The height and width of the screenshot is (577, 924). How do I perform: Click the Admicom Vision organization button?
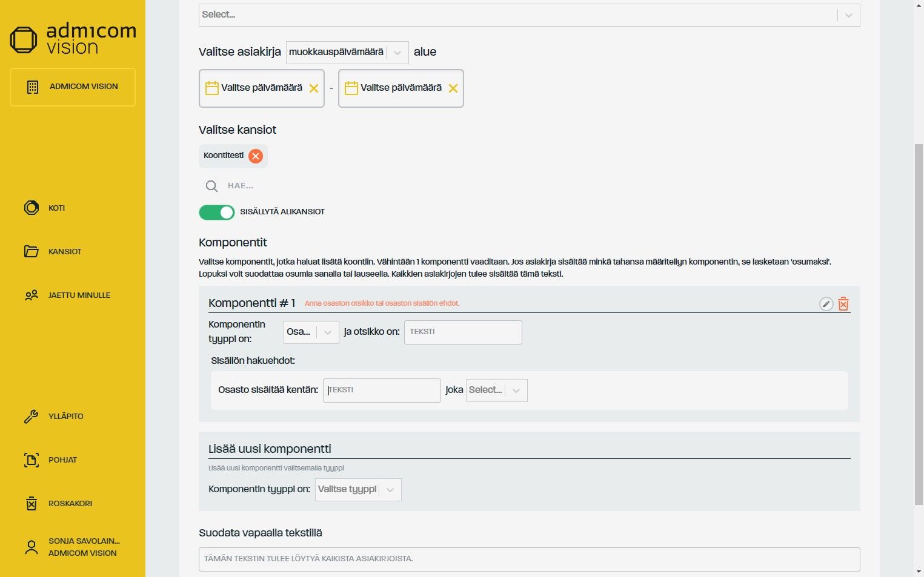pos(73,87)
